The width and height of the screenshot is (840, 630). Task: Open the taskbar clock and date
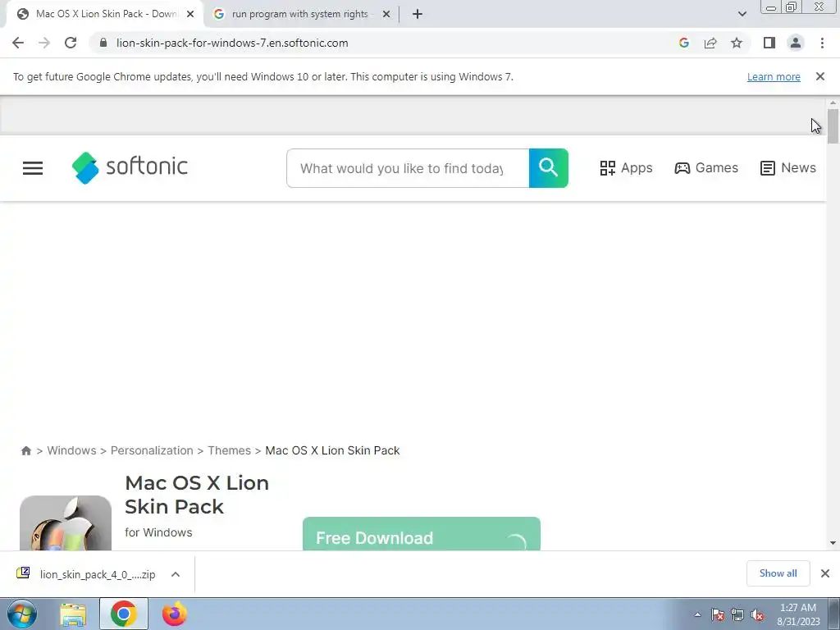(798, 614)
